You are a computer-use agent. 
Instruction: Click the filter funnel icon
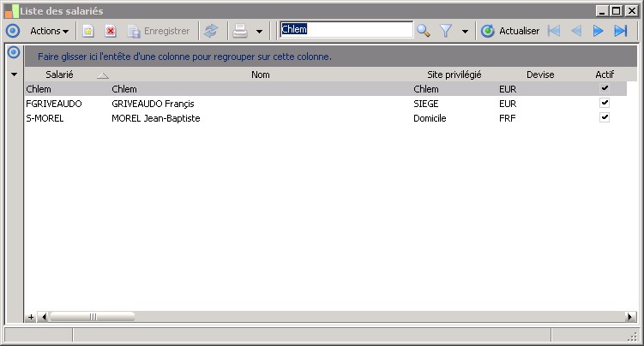446,31
